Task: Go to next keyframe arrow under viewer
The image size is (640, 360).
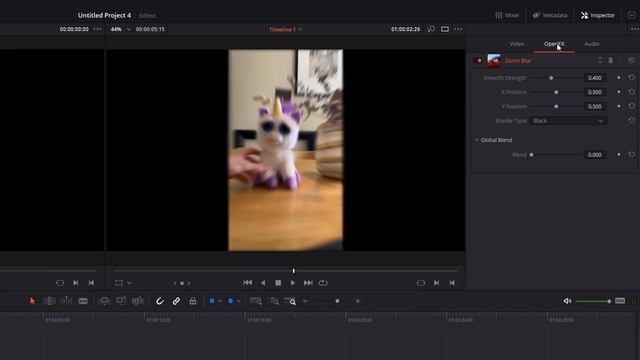Action: (x=189, y=283)
